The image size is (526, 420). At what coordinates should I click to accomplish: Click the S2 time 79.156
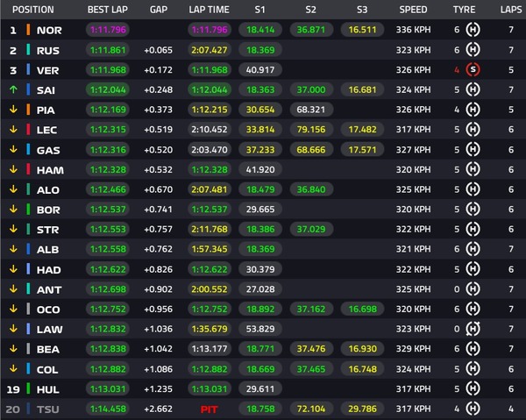pyautogui.click(x=311, y=129)
